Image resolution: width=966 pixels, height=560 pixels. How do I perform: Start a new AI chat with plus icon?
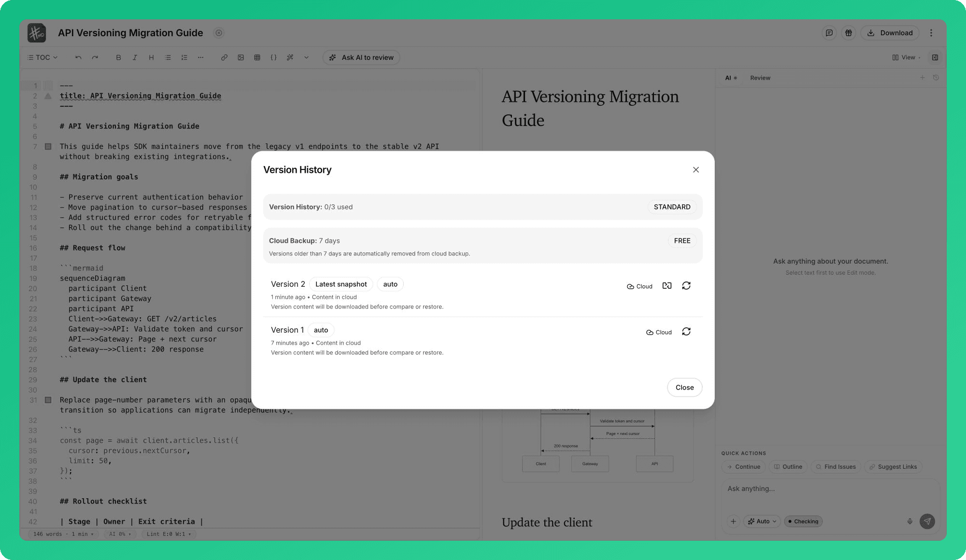click(x=923, y=77)
